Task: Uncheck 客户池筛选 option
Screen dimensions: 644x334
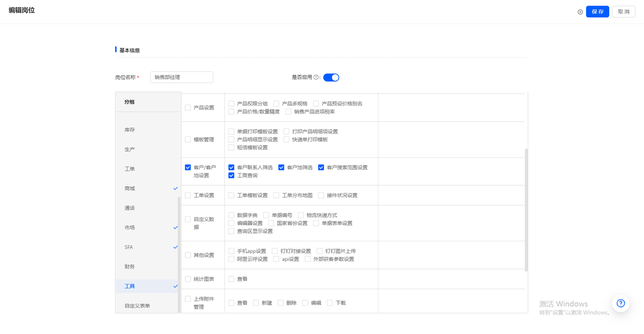Action: click(281, 167)
